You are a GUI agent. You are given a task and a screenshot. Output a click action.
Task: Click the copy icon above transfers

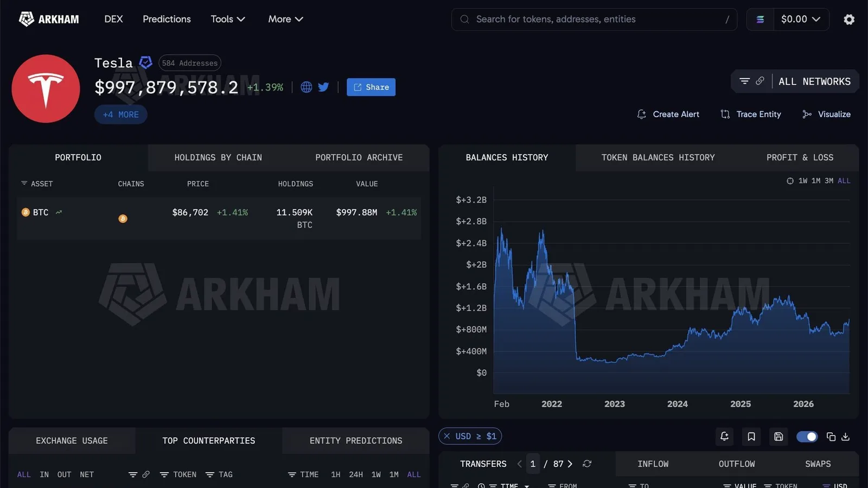coord(831,436)
